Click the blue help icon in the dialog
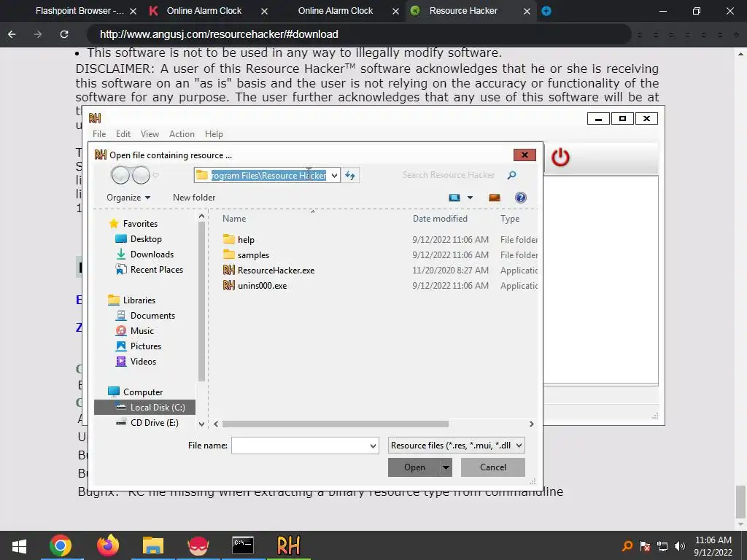The height and width of the screenshot is (560, 747). tap(521, 198)
